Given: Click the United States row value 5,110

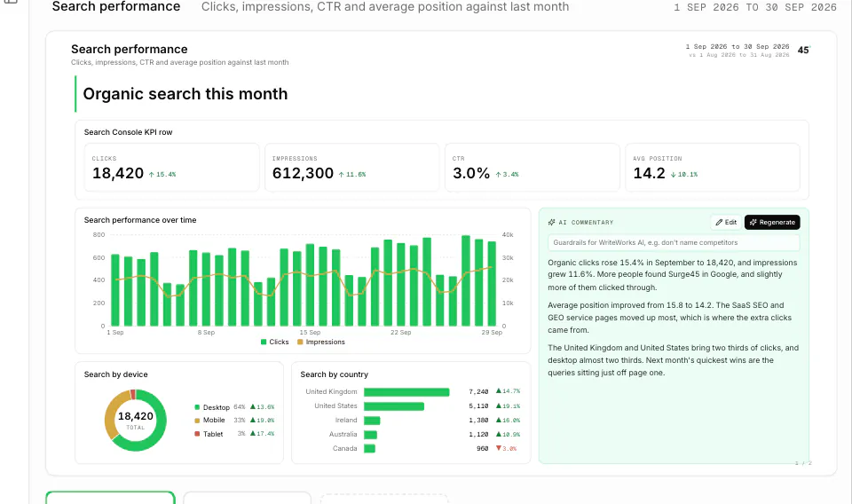Looking at the screenshot, I should coord(478,406).
